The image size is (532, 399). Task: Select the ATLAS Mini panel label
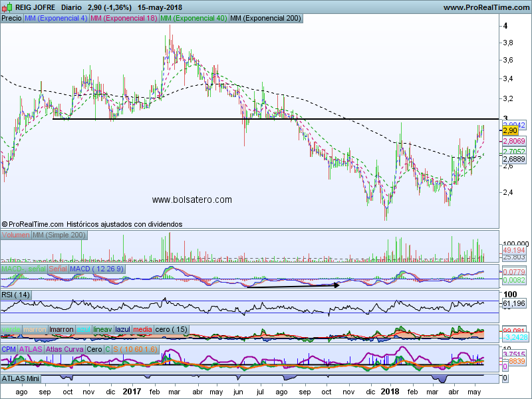coord(22,378)
